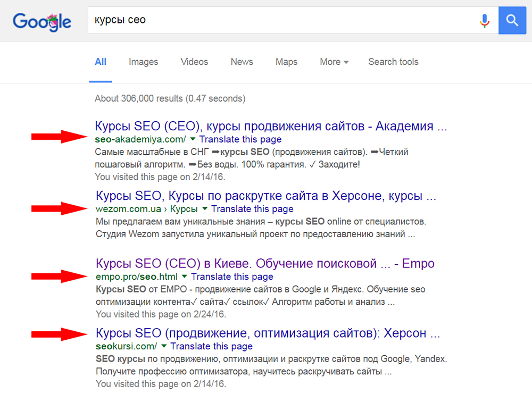Translate the seo-akademiya.com page
Screen dimensions: 532x394
pos(240,139)
